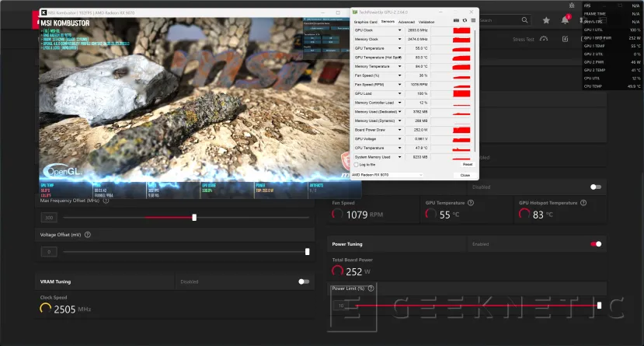The width and height of the screenshot is (644, 346).
Task: Click the bug report icon at top
Action: point(572,5)
